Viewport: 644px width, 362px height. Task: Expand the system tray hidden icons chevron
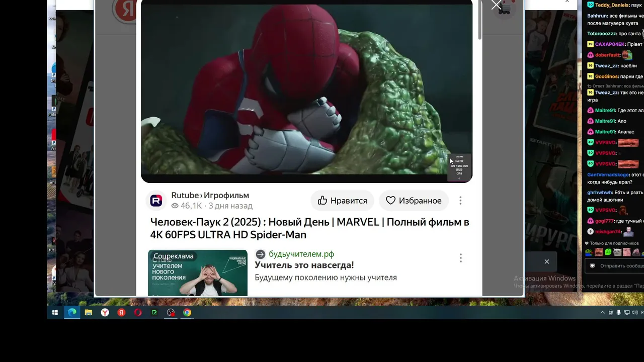[x=603, y=313]
